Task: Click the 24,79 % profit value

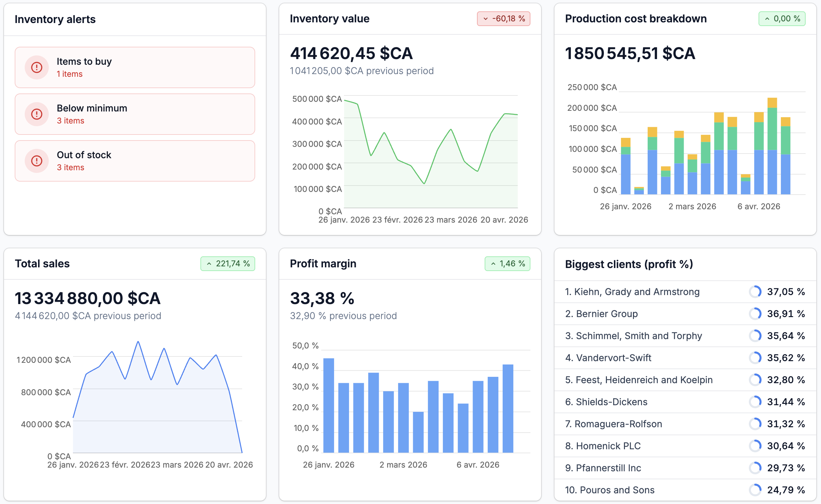Action: (786, 490)
